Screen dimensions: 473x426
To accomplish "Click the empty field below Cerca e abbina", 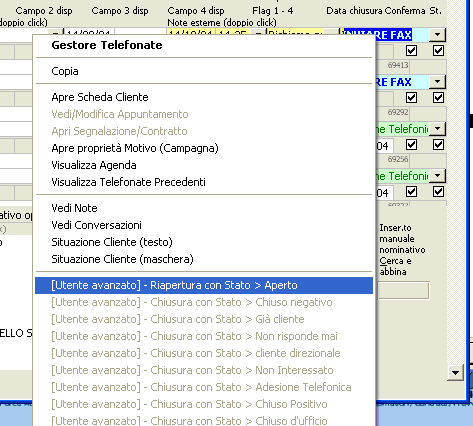I will pos(404,291).
